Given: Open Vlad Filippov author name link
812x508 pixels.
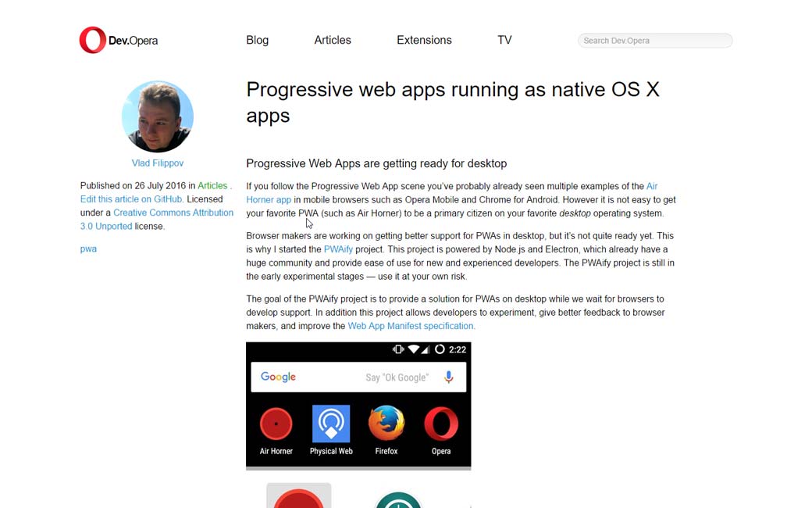Looking at the screenshot, I should pos(157,163).
